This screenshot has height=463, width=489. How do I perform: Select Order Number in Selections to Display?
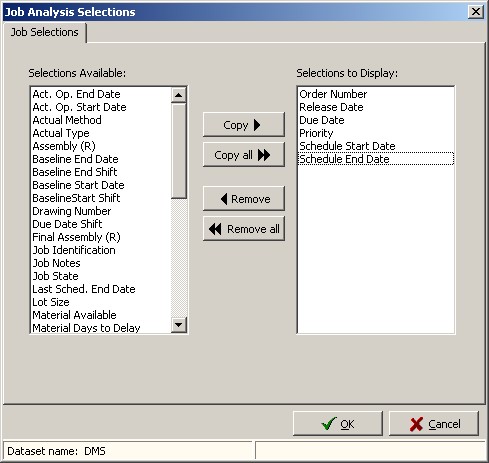[x=333, y=94]
